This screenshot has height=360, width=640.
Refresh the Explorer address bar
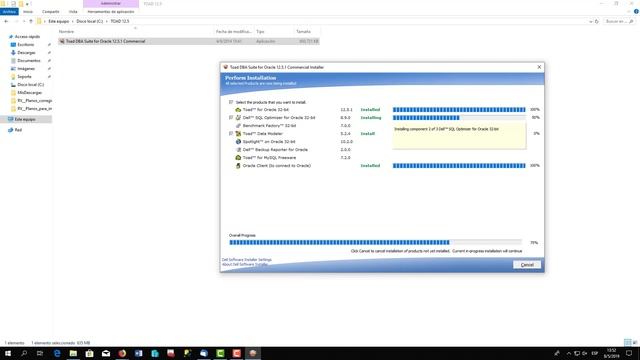click(x=597, y=21)
